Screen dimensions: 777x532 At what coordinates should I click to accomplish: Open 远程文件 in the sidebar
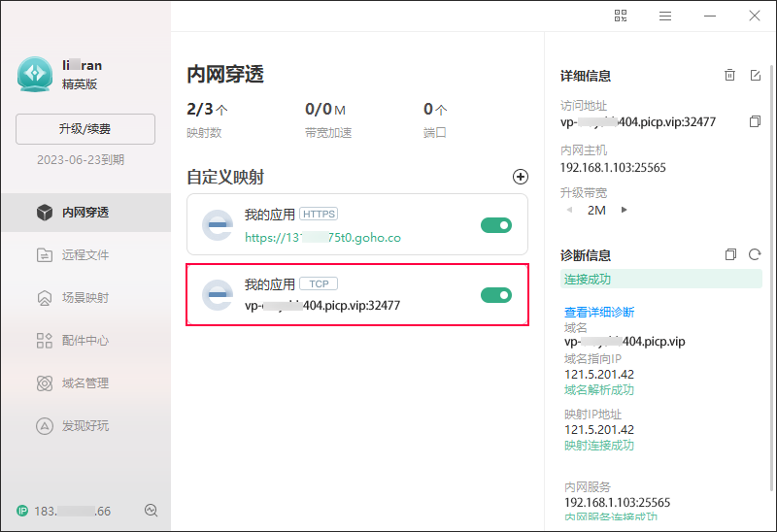click(x=86, y=255)
